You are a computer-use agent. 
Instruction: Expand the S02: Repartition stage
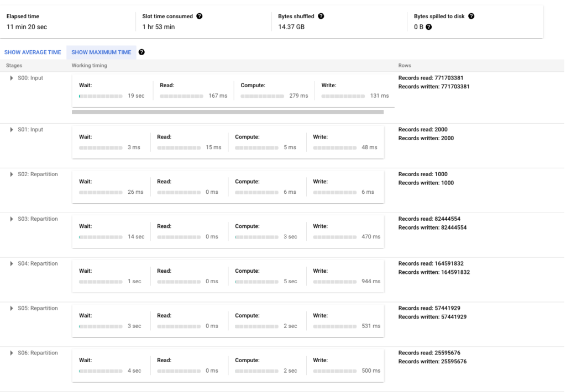pyautogui.click(x=11, y=174)
